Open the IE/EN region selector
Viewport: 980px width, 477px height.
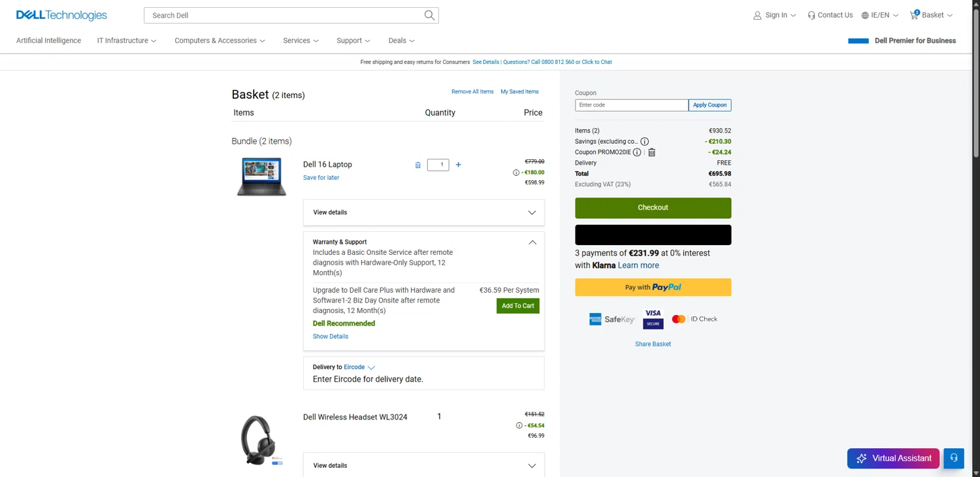879,15
